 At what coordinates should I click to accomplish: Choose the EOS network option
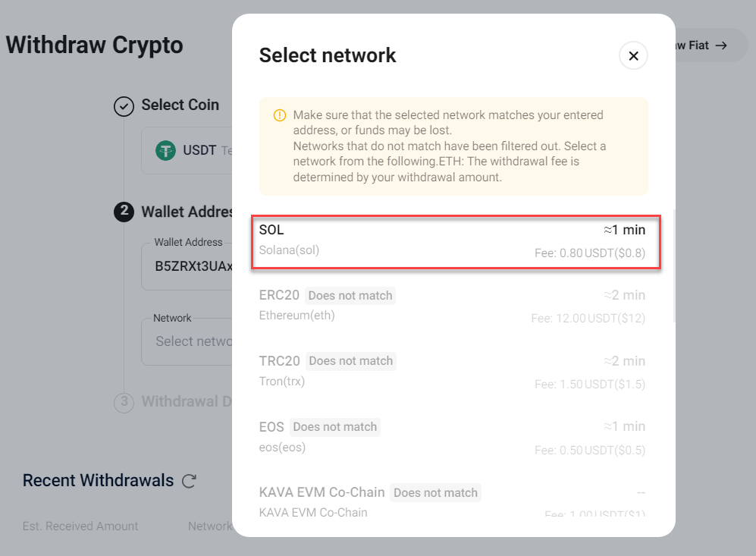coord(452,438)
